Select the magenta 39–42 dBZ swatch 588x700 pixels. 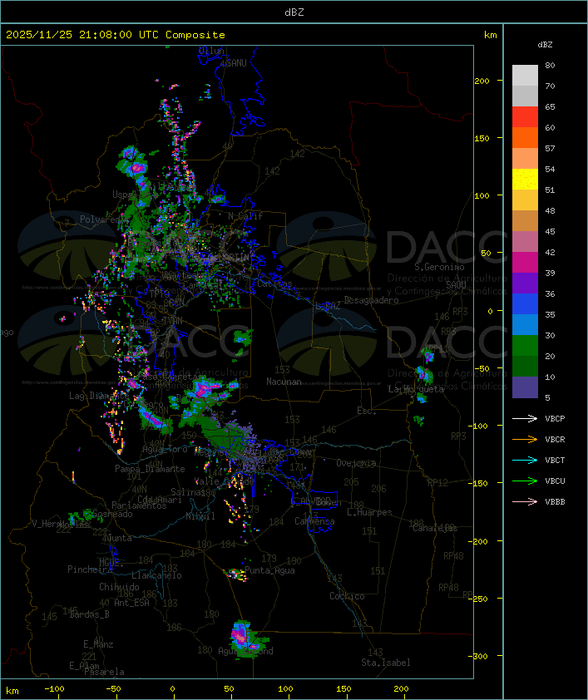click(x=525, y=262)
